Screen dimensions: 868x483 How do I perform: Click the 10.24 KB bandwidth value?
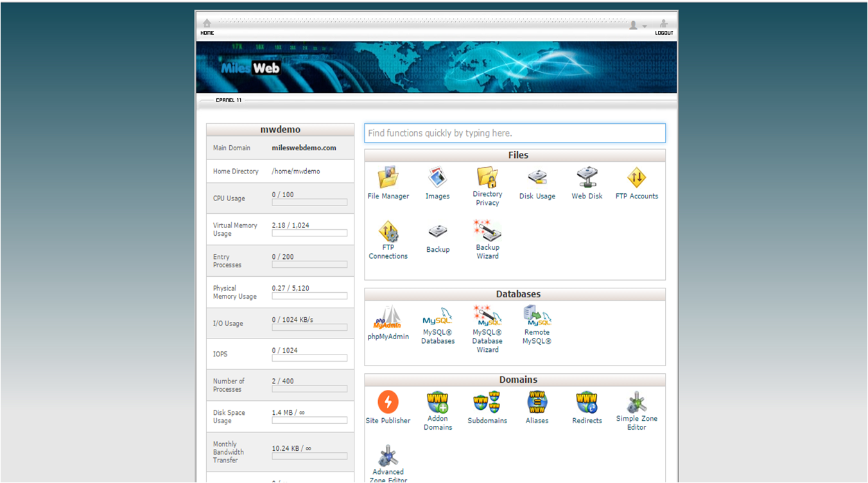pos(291,448)
